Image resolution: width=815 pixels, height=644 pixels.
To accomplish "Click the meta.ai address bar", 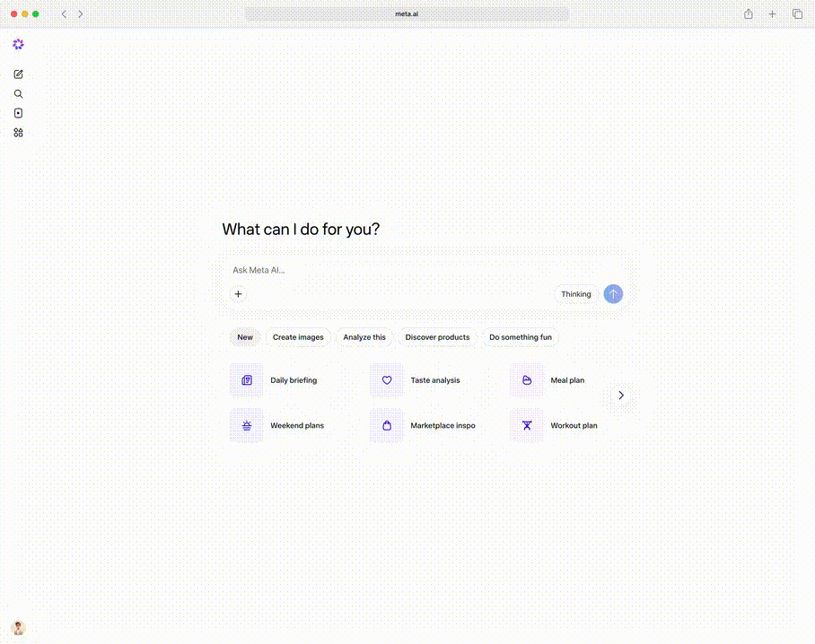I will point(407,14).
